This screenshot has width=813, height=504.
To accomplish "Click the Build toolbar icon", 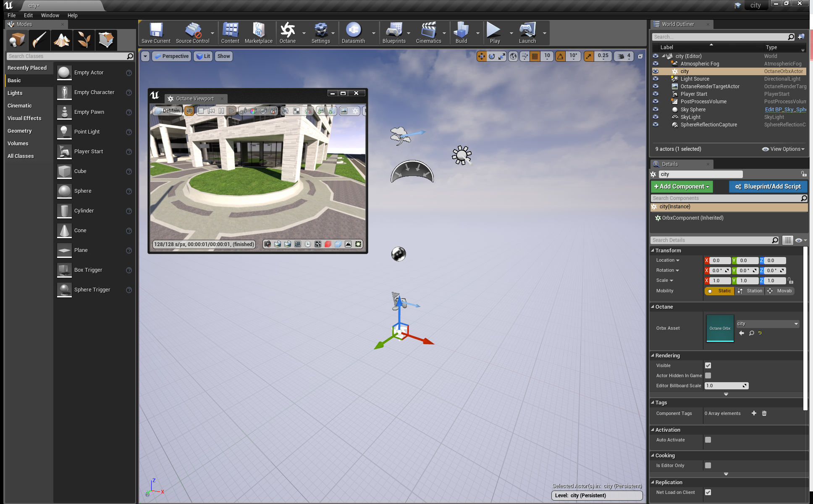I will tap(461, 33).
